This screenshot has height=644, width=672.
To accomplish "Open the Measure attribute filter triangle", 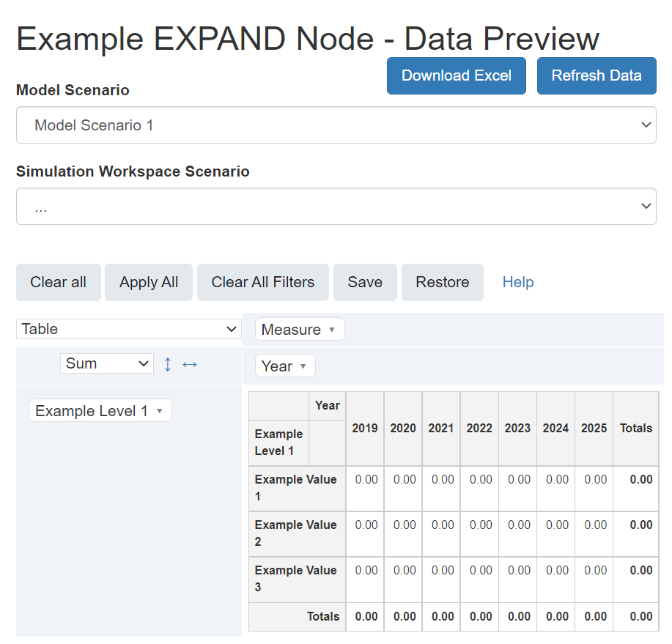I will [332, 330].
